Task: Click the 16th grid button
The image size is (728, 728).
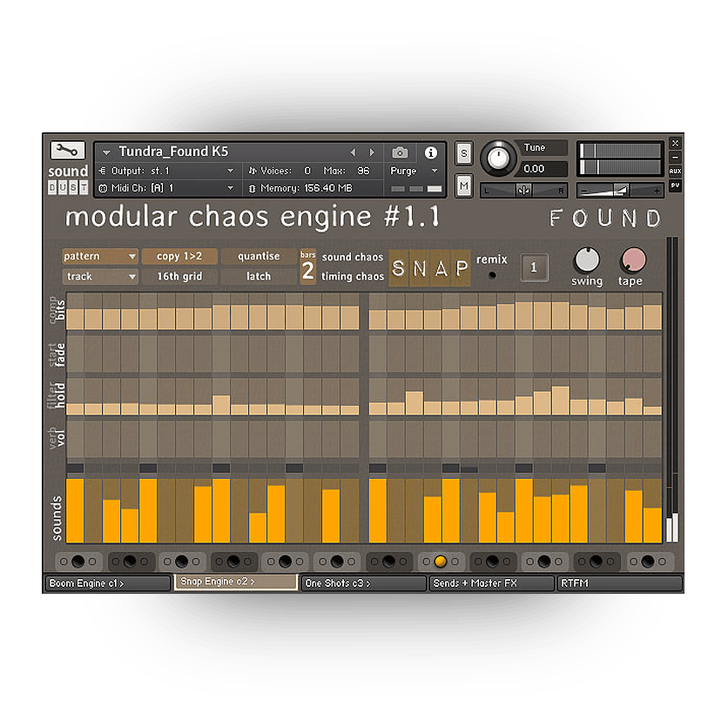Action: (x=179, y=277)
